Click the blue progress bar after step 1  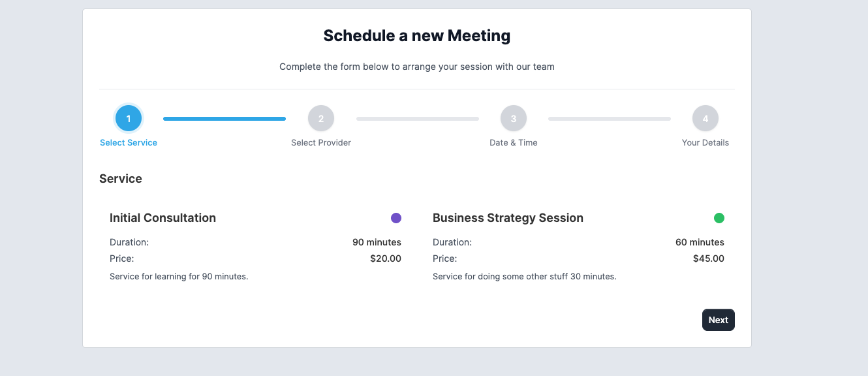click(x=225, y=119)
